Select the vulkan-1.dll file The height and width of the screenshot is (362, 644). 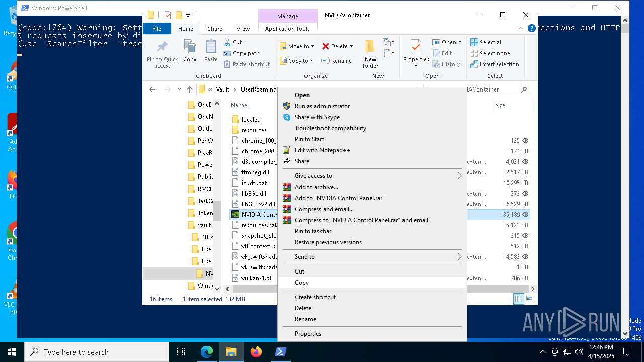[257, 278]
